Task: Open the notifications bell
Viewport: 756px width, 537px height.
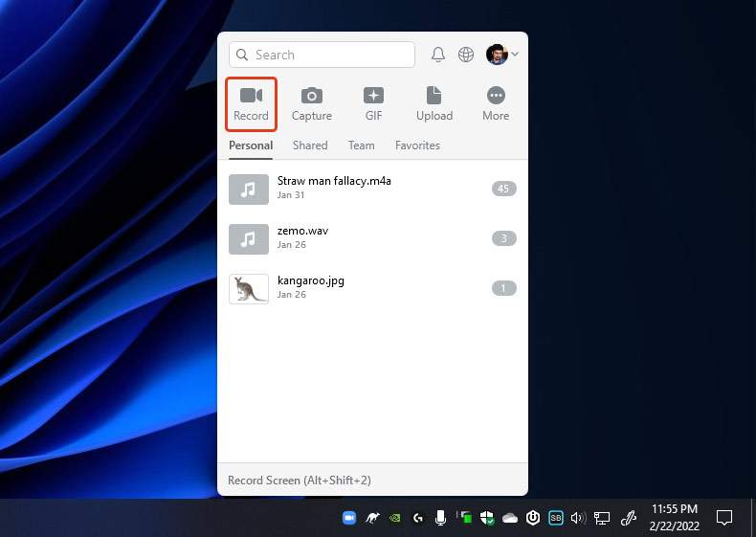Action: [x=438, y=55]
